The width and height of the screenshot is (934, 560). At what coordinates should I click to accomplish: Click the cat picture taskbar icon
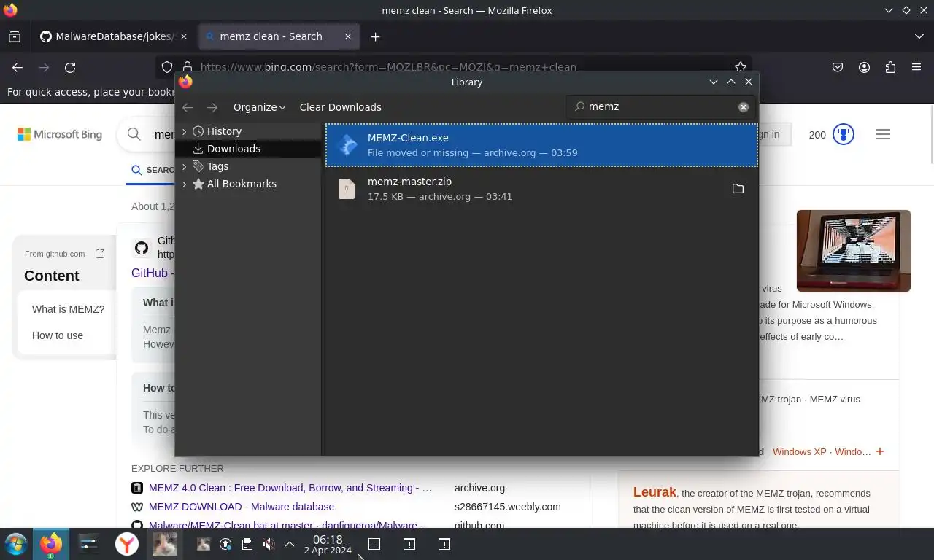click(164, 544)
